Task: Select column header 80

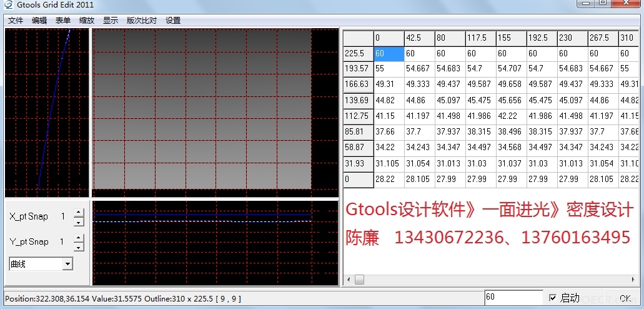Action: click(450, 38)
